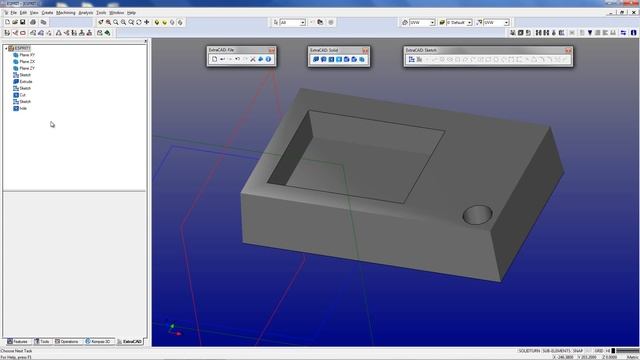This screenshot has height=360, width=640.
Task: Switch to the Features tab
Action: tap(18, 341)
